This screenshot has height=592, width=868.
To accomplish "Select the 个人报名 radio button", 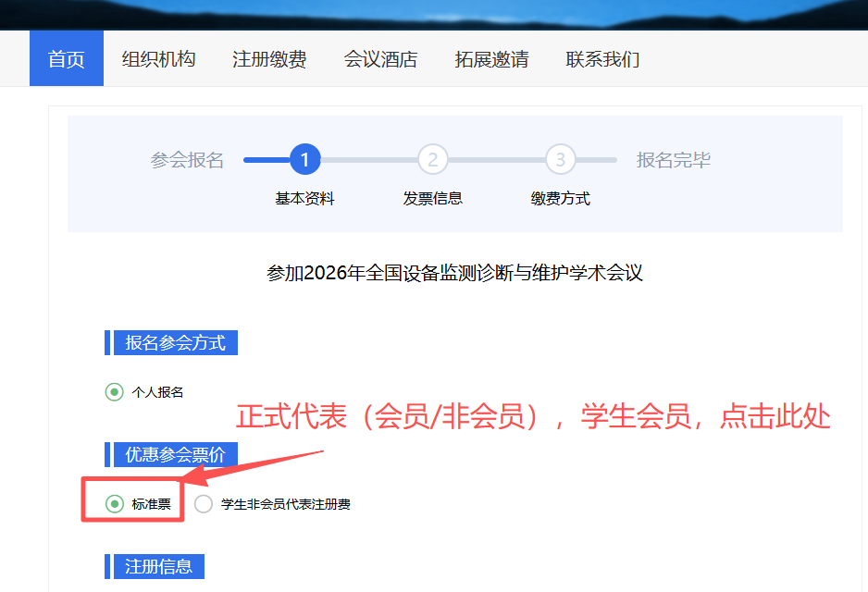I will 115,392.
